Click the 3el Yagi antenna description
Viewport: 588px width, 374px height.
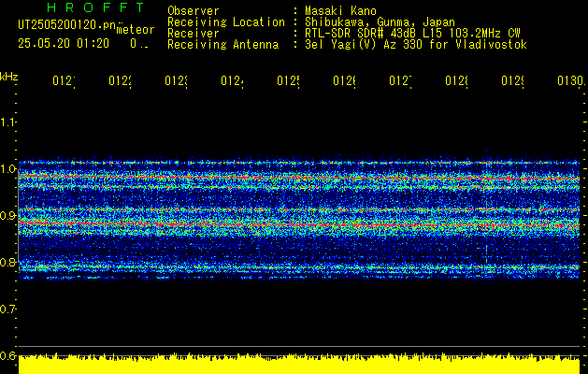(416, 45)
